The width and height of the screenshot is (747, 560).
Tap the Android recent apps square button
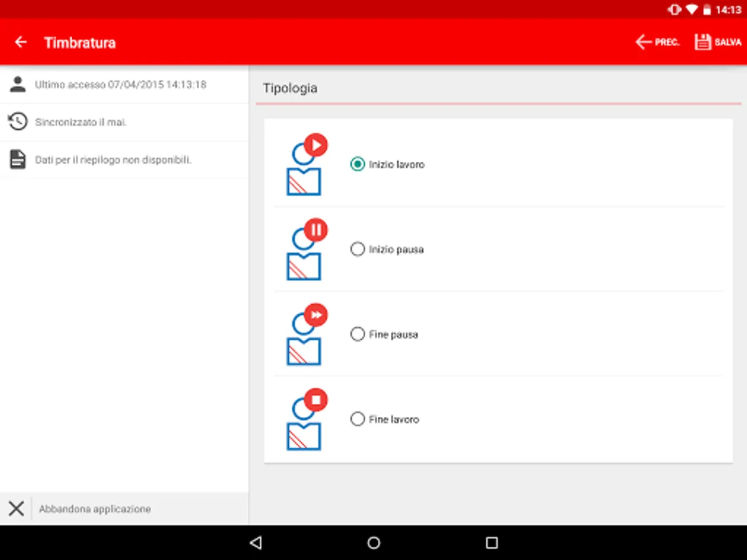pos(492,543)
